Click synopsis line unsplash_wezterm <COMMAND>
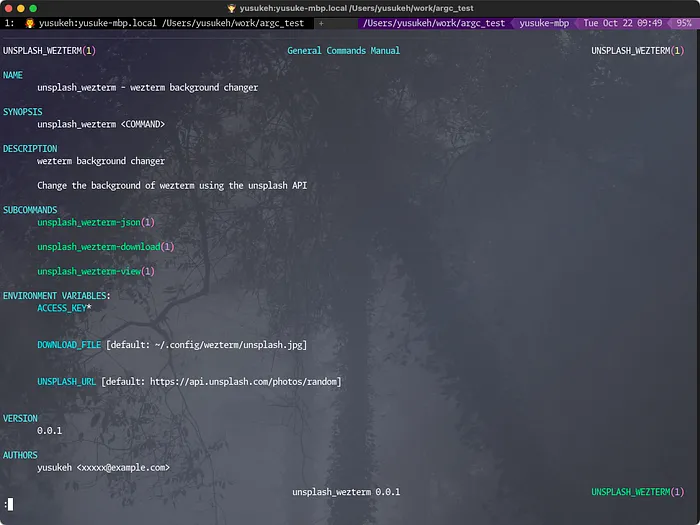 pyautogui.click(x=101, y=124)
